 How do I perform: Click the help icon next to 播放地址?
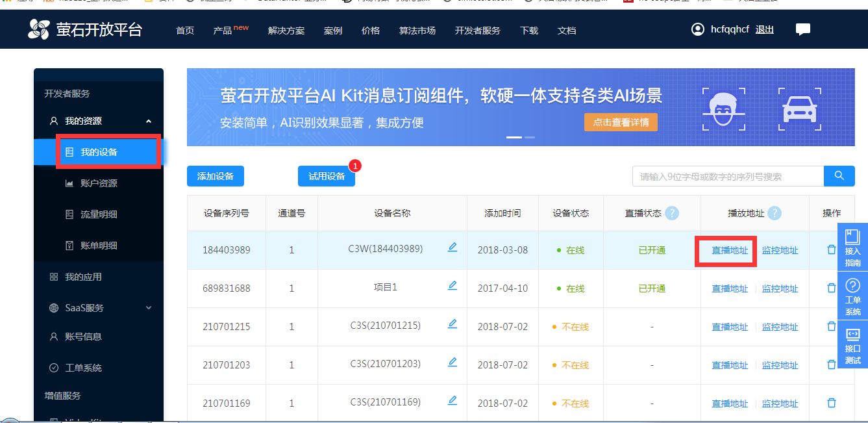[774, 213]
